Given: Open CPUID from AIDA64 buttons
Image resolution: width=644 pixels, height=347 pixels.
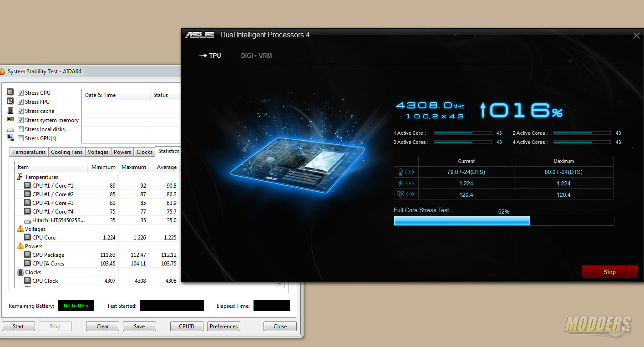Looking at the screenshot, I should click(x=187, y=327).
